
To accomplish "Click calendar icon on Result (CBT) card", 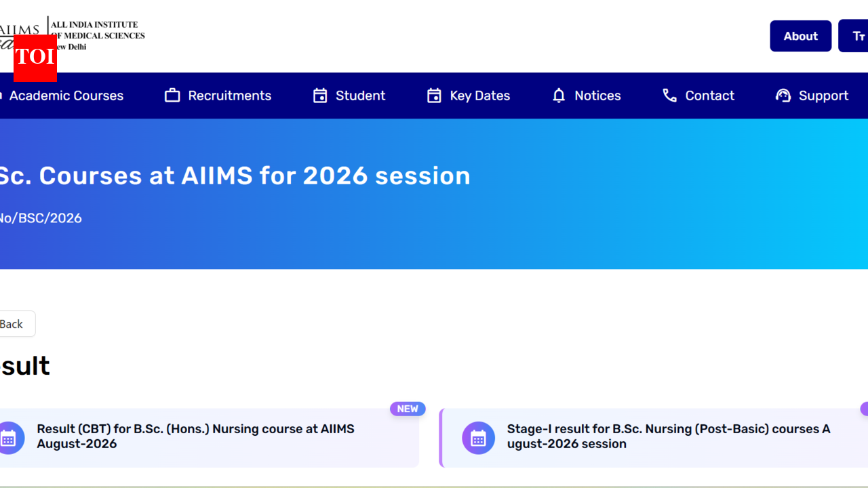I will [x=9, y=438].
